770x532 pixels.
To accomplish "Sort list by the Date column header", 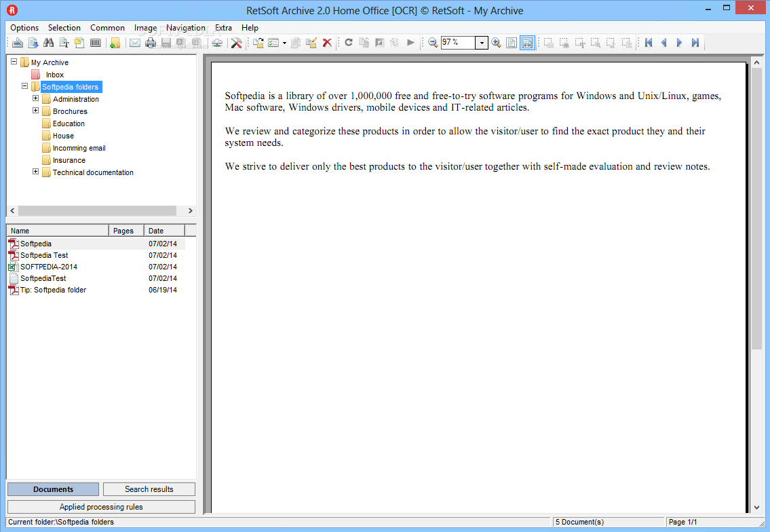I will [x=164, y=231].
